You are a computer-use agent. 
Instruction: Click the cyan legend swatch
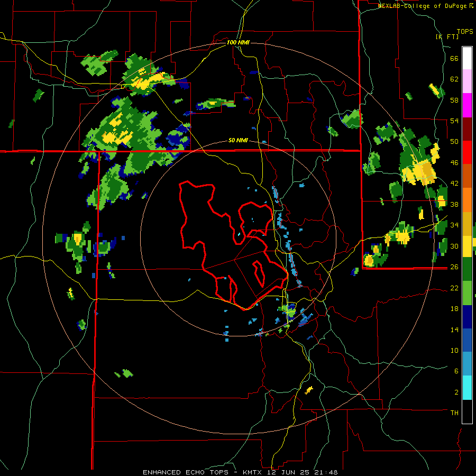point(467,388)
